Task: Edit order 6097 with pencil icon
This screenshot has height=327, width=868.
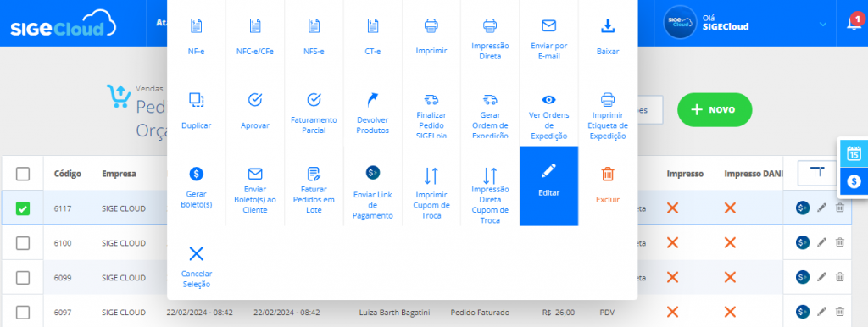Action: [822, 312]
